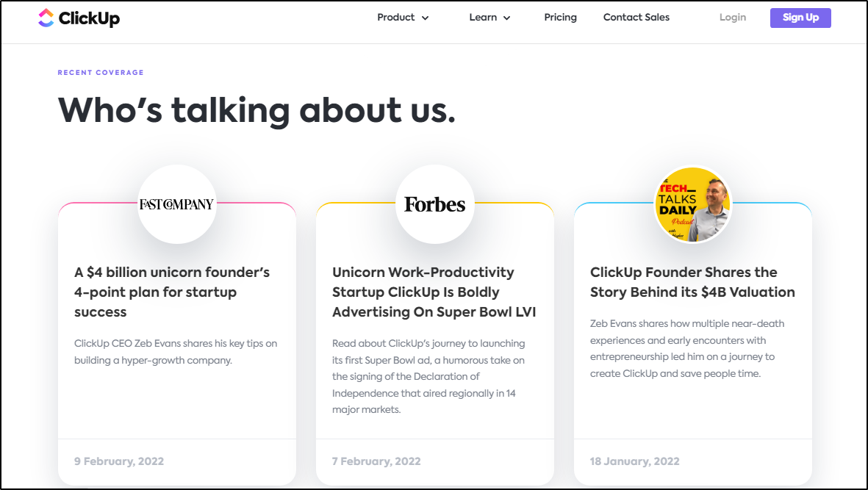This screenshot has width=868, height=490.
Task: Open the Learn menu
Action: [483, 18]
